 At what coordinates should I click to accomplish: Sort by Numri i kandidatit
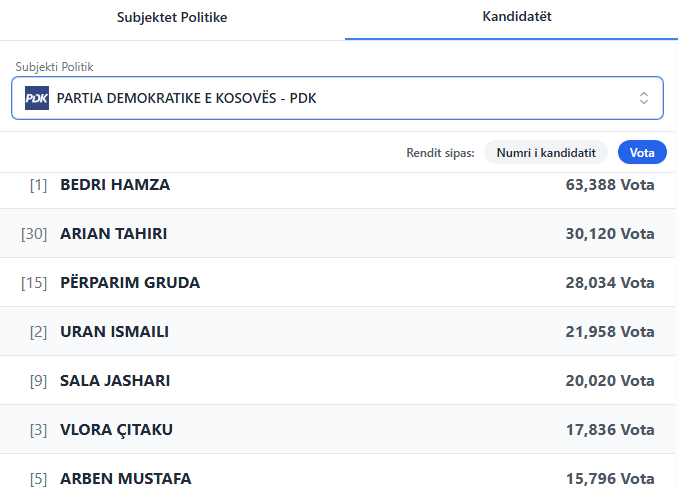click(x=546, y=153)
